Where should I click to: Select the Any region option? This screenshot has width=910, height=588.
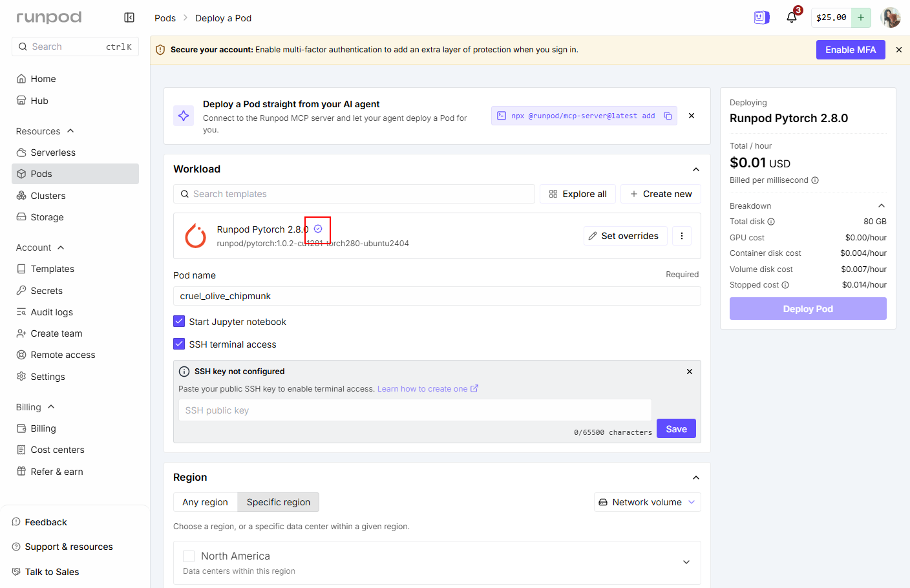[x=206, y=502]
